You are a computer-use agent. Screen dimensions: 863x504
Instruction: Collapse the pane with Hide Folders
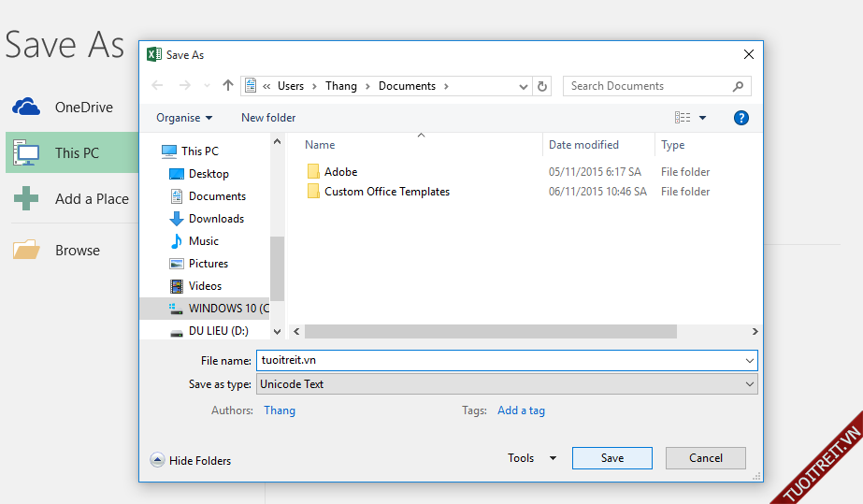point(191,460)
